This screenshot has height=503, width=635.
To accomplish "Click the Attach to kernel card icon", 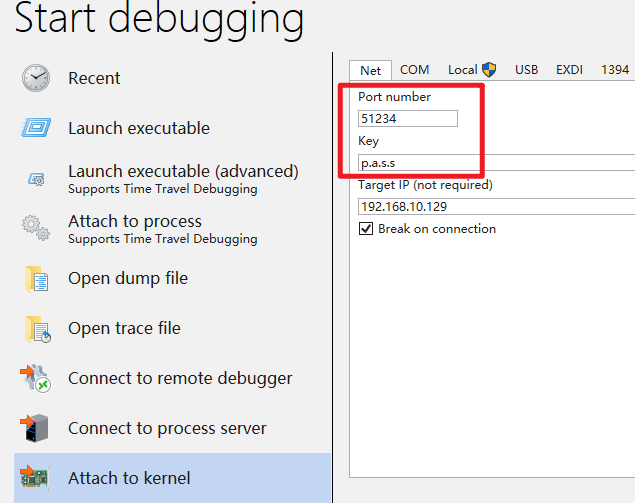I will click(x=34, y=478).
